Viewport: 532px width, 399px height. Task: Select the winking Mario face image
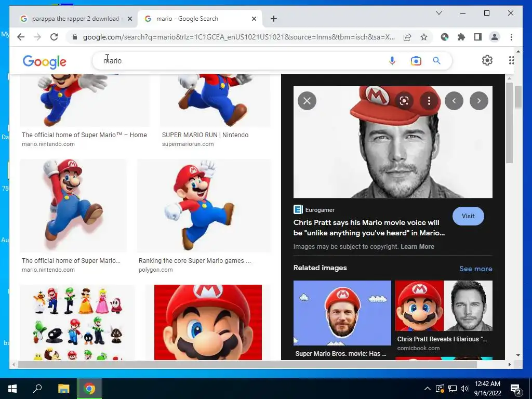(208, 322)
